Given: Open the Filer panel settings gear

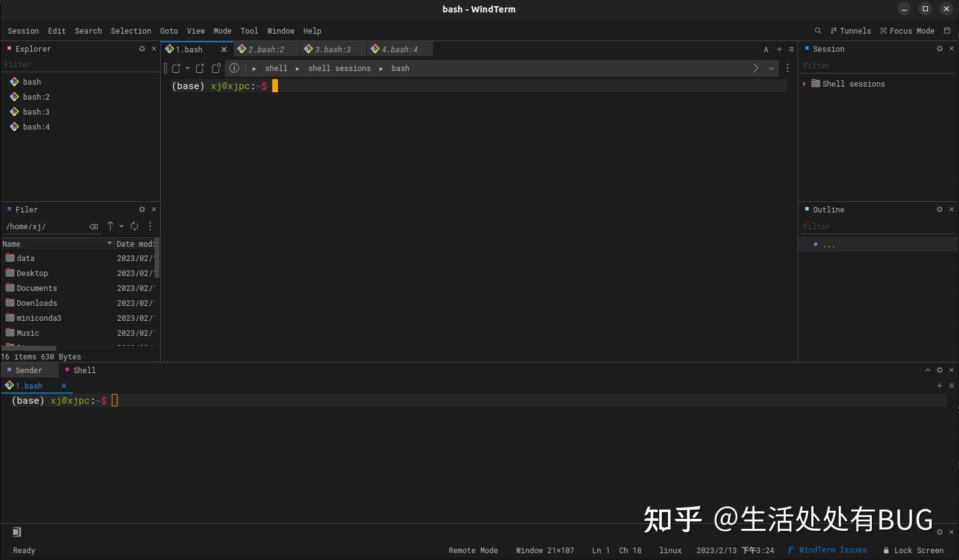Looking at the screenshot, I should coord(141,209).
